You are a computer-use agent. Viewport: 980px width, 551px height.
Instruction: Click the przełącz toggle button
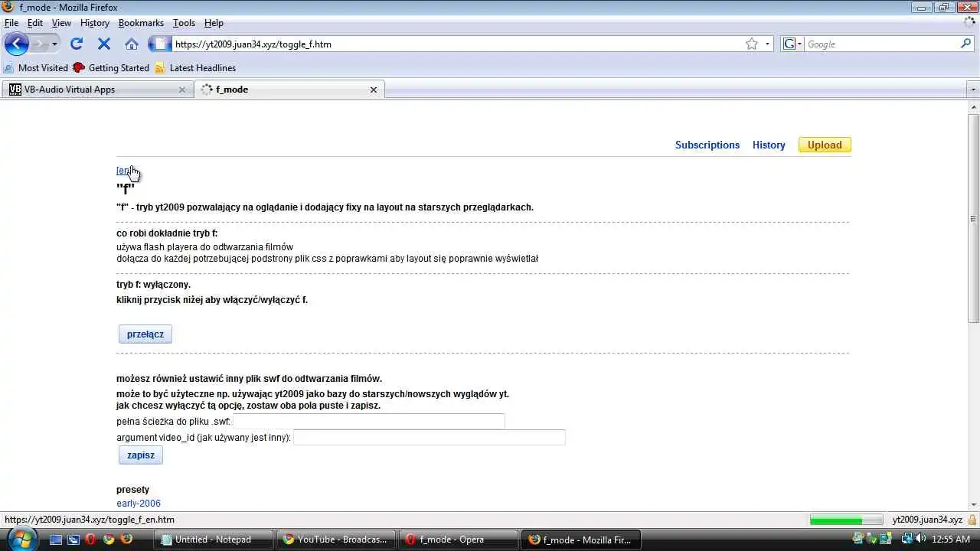pyautogui.click(x=145, y=334)
